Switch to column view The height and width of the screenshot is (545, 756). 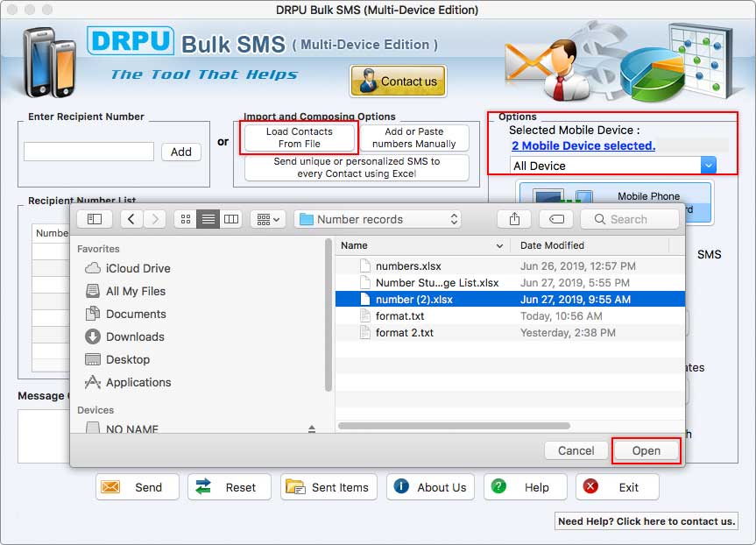click(231, 219)
